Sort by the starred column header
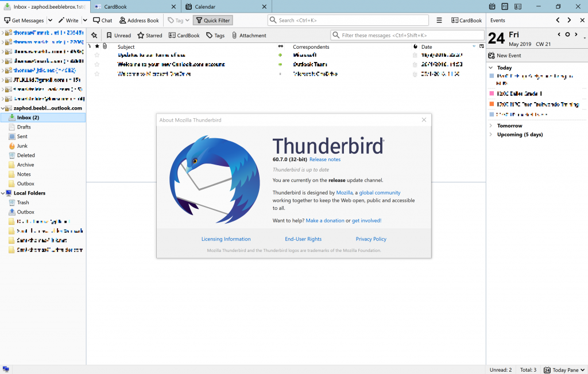The image size is (588, 374). click(x=97, y=46)
